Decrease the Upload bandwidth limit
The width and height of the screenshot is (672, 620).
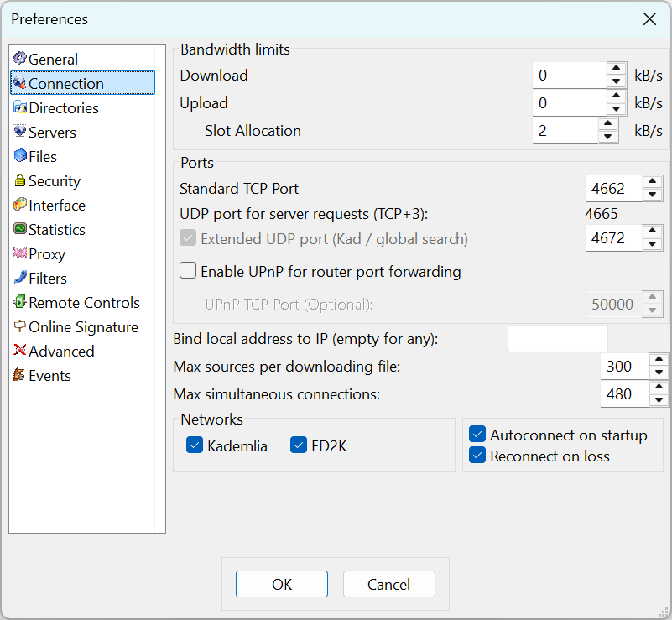pos(617,109)
